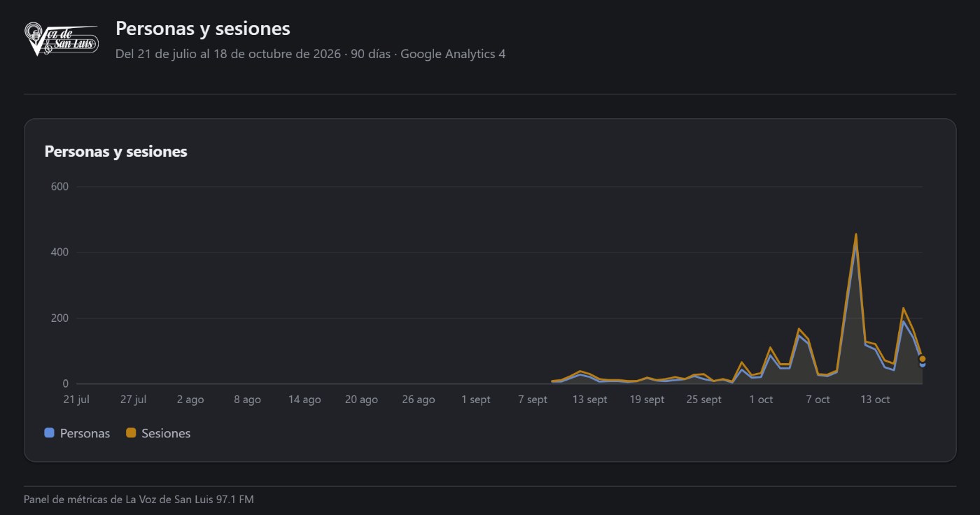Click the x-axis label 19 sept
This screenshot has width=980, height=515.
[x=647, y=400]
